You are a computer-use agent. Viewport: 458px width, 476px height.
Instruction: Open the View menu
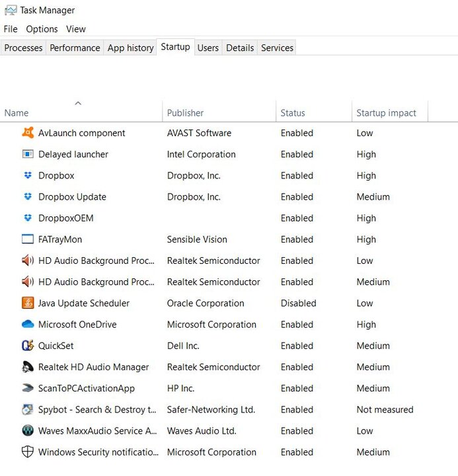[76, 29]
